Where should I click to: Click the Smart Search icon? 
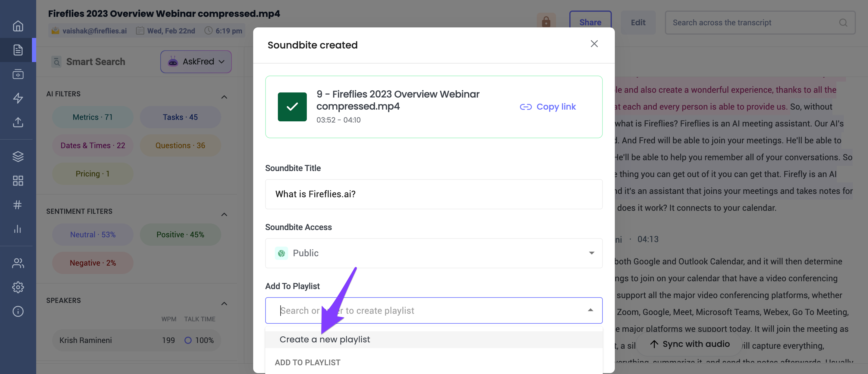[x=56, y=62]
